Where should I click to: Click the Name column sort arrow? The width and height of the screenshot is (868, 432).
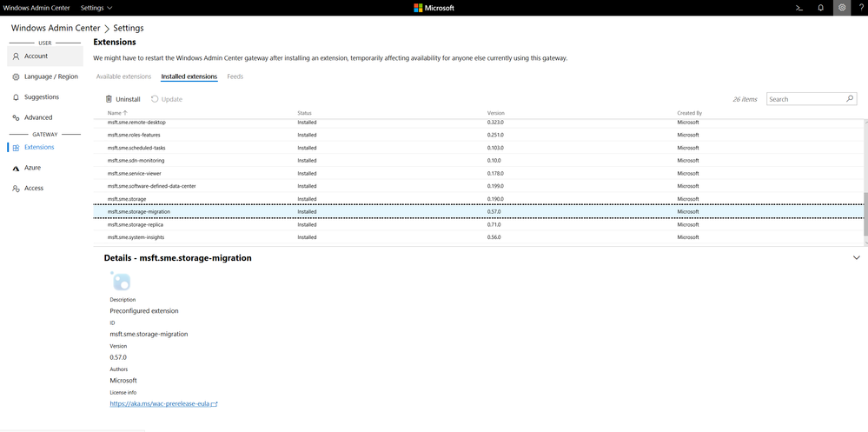click(x=124, y=113)
